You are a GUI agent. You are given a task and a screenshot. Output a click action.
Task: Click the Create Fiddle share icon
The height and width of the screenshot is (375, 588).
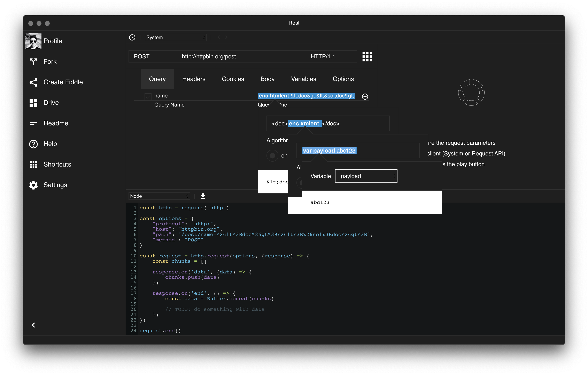pyautogui.click(x=33, y=82)
